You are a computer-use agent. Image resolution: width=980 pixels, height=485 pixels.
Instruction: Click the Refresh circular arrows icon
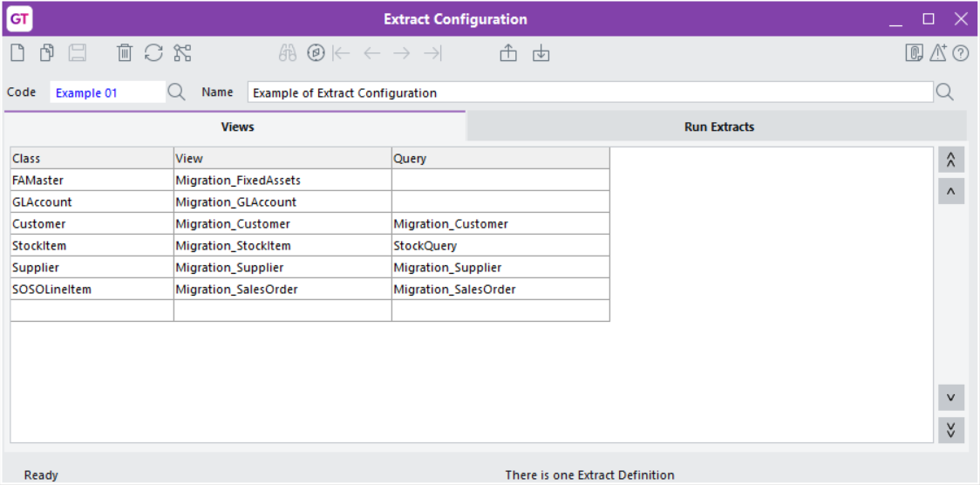pos(153,53)
